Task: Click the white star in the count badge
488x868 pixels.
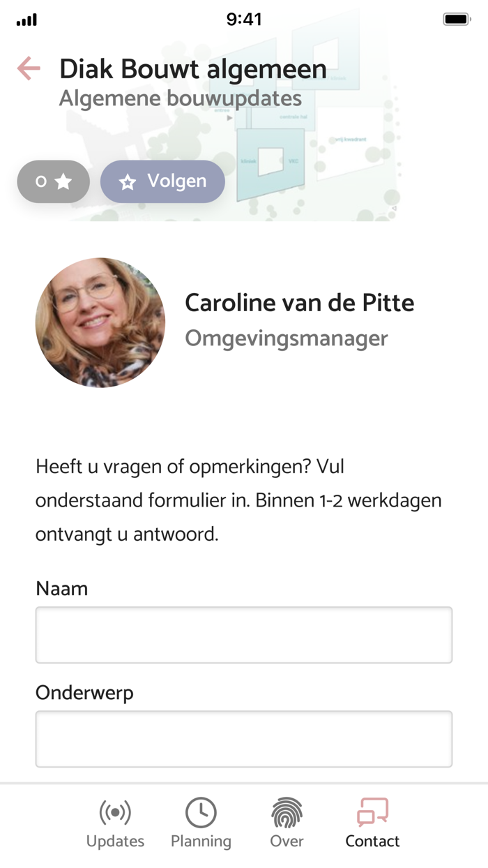Action: 63,181
